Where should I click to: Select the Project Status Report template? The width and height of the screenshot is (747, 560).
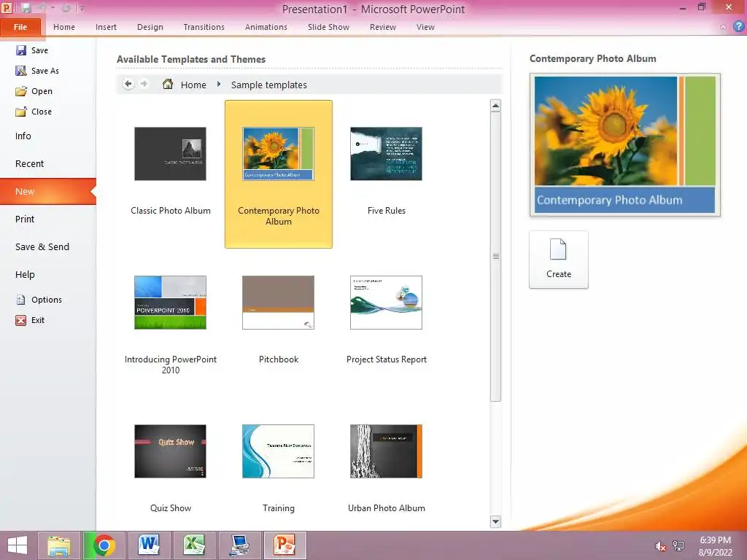387,324
